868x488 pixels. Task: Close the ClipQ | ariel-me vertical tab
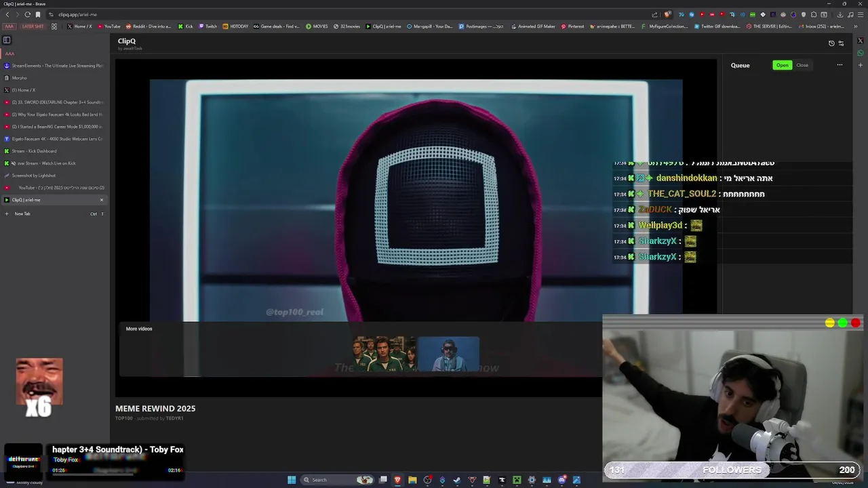pos(102,200)
